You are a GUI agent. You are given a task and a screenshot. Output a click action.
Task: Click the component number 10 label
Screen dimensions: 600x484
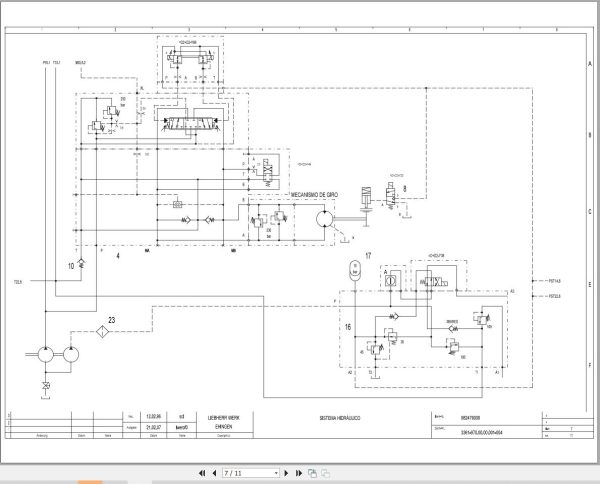pyautogui.click(x=71, y=266)
